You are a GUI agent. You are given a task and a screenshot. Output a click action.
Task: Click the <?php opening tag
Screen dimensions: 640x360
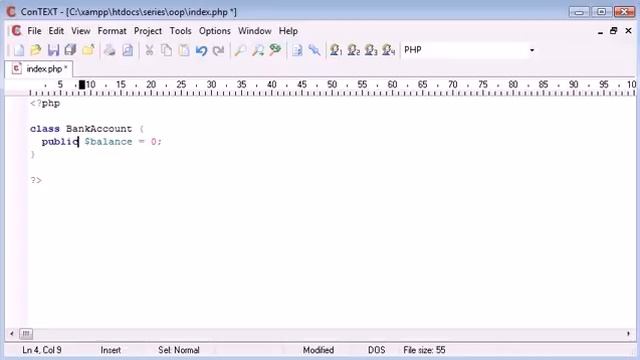[x=45, y=104]
